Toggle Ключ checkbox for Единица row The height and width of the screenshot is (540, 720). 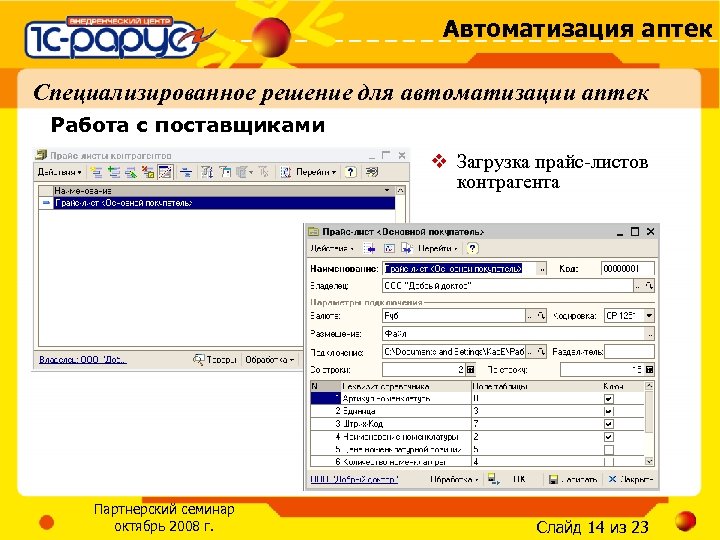click(608, 411)
